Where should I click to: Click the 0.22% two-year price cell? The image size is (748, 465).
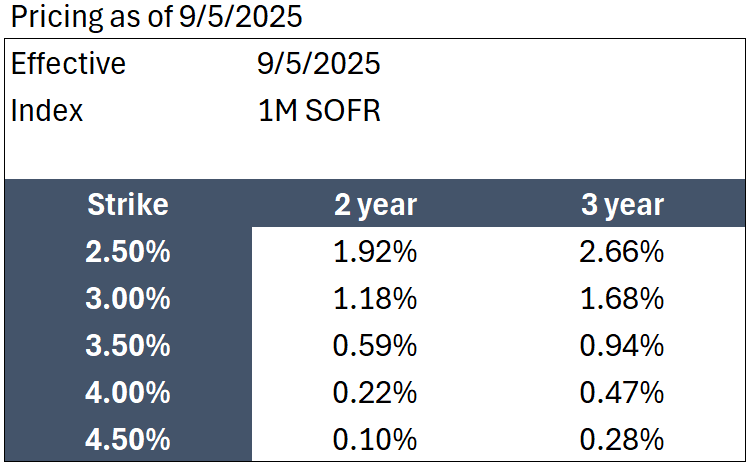click(375, 393)
